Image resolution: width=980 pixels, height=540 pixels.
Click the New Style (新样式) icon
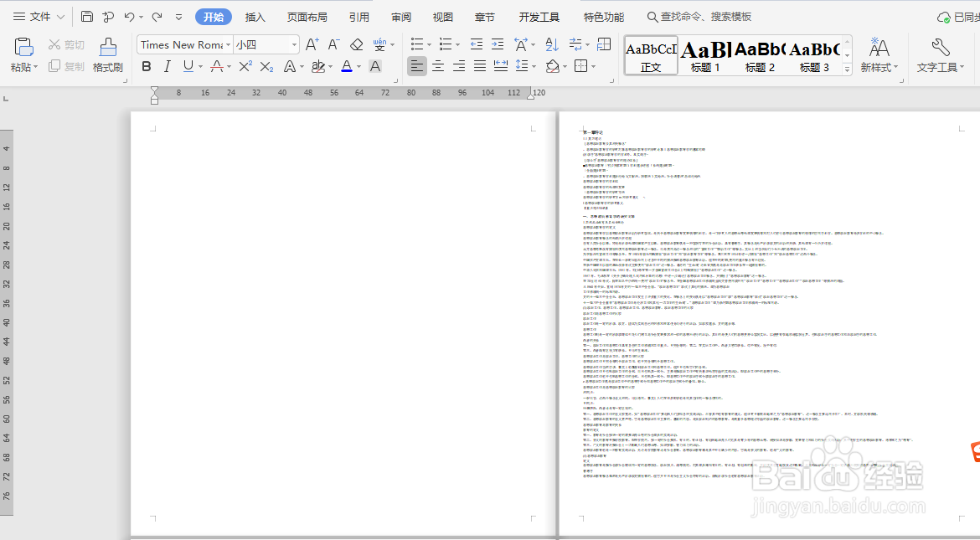click(x=879, y=47)
